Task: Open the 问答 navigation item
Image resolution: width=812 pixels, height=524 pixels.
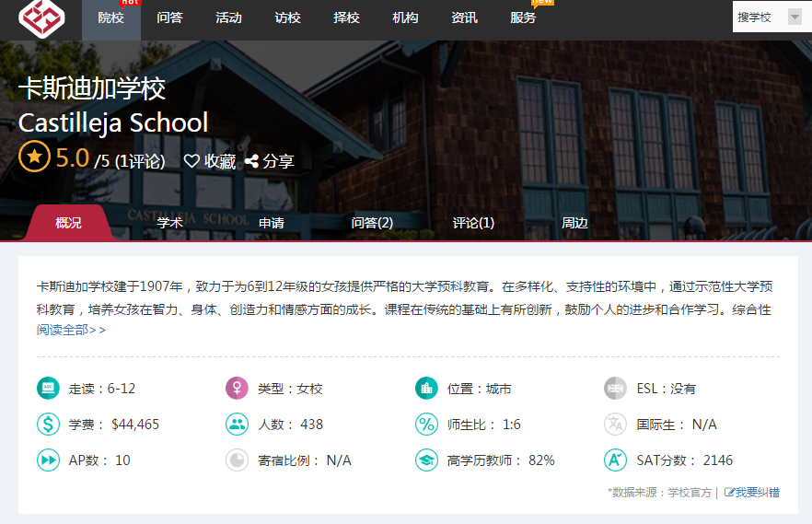Action: coord(169,18)
